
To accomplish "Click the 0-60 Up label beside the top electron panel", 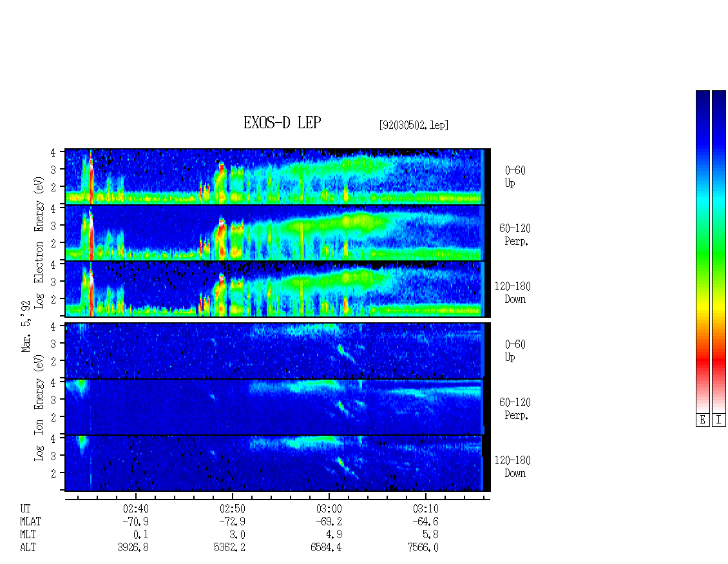I will click(515, 177).
